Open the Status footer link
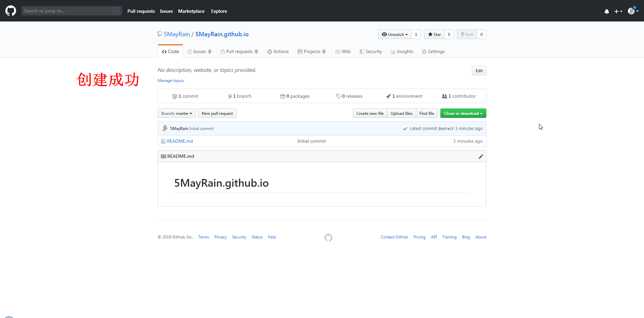This screenshot has height=318, width=644. 257,237
